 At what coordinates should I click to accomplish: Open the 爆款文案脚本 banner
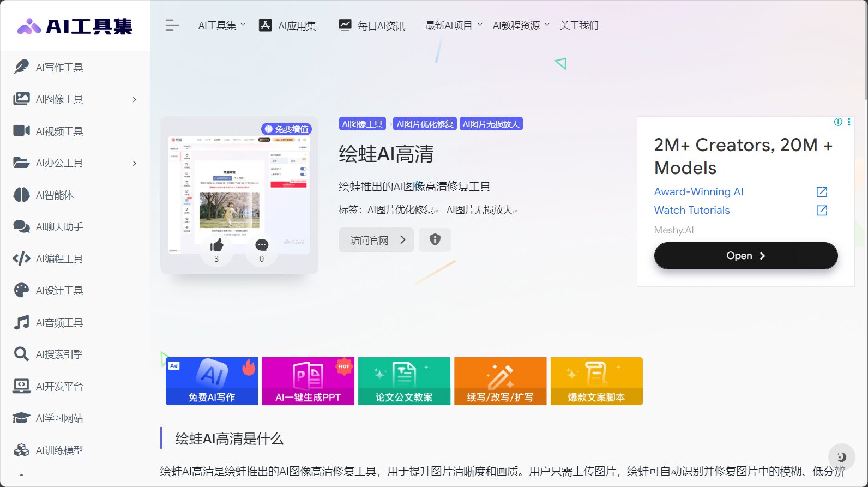coord(596,381)
